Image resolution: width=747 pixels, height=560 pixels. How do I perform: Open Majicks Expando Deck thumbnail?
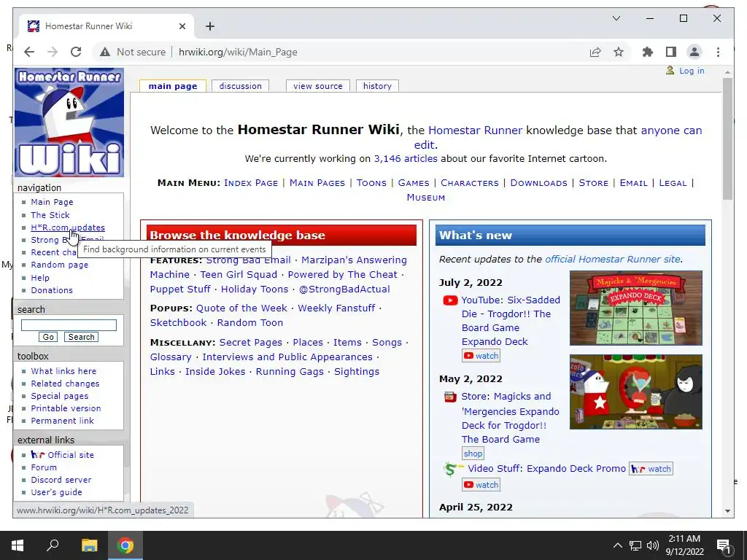click(635, 308)
